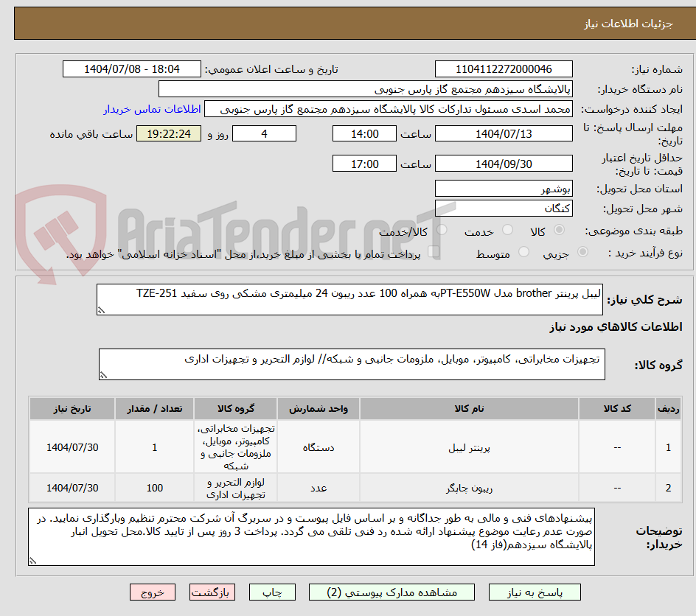Select the خدمت radio option
This screenshot has height=616, width=696.
tap(508, 228)
